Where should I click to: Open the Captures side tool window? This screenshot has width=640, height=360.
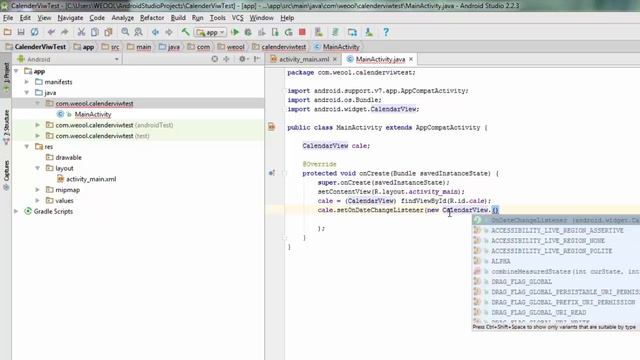pos(6,176)
